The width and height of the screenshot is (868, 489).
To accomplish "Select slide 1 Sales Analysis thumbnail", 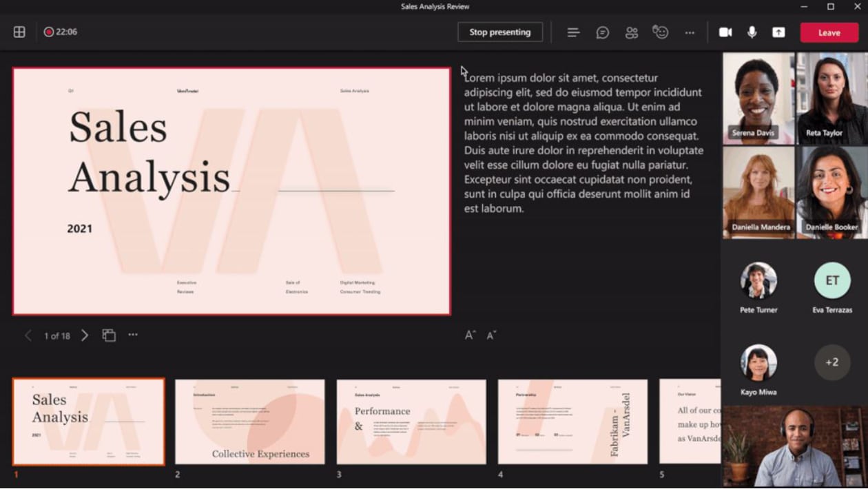I will (x=89, y=422).
